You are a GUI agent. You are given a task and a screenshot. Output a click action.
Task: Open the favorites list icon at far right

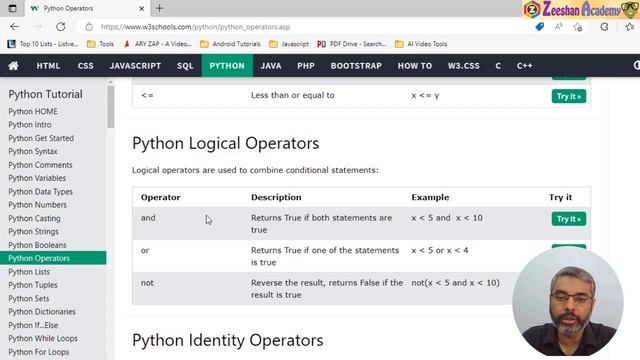click(630, 27)
